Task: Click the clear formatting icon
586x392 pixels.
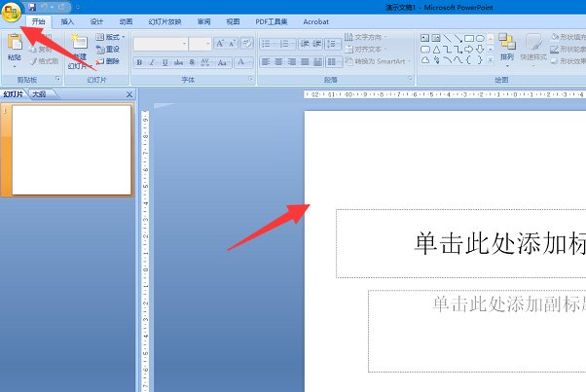Action: 246,44
